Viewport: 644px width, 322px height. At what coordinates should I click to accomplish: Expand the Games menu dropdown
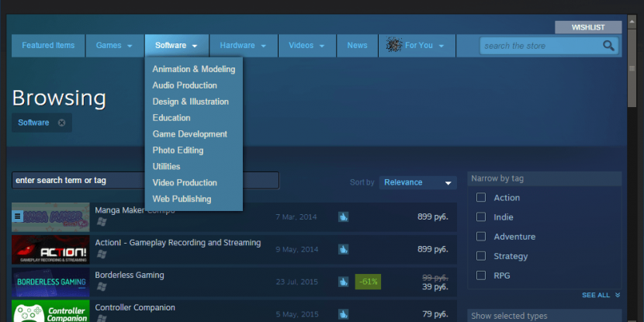[114, 45]
